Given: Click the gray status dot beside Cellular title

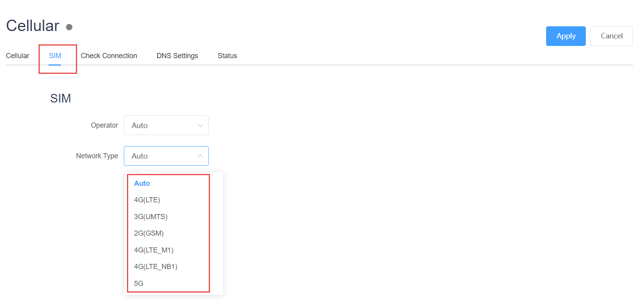Looking at the screenshot, I should tap(69, 27).
